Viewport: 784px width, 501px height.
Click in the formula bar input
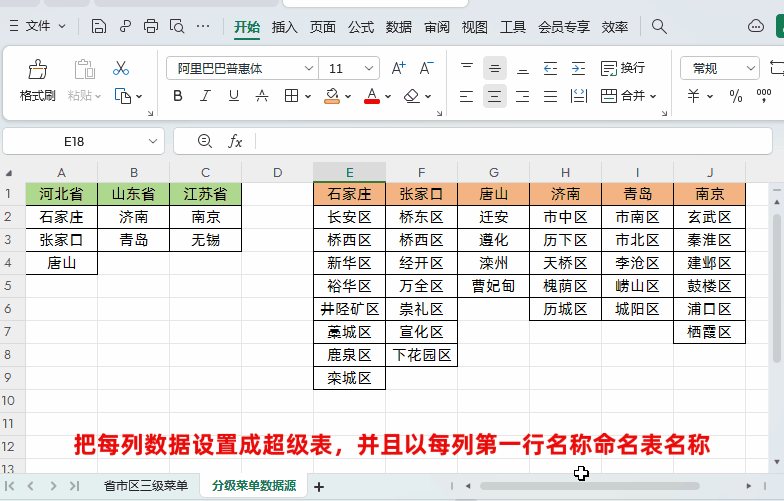[x=512, y=142]
